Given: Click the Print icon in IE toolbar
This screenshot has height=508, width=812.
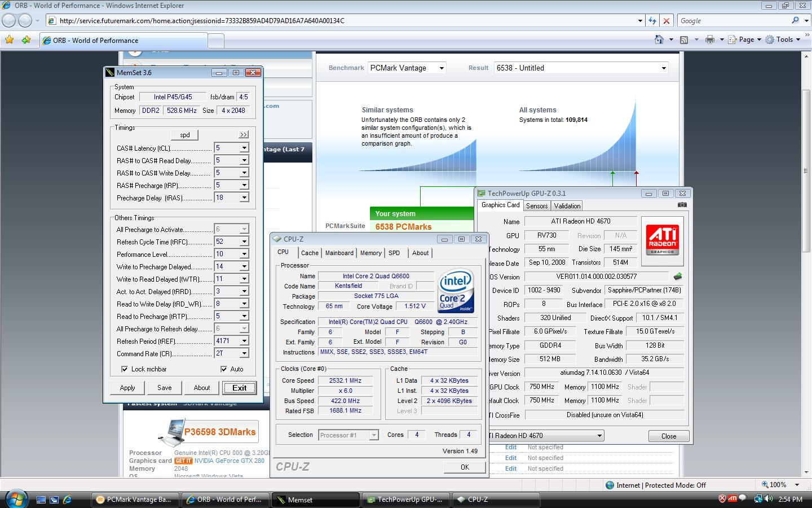Looking at the screenshot, I should 709,40.
